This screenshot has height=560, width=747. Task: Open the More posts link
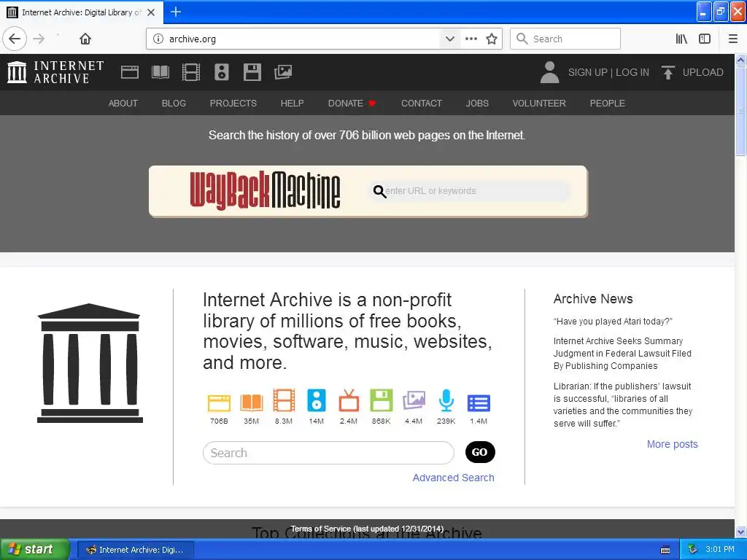(x=672, y=444)
